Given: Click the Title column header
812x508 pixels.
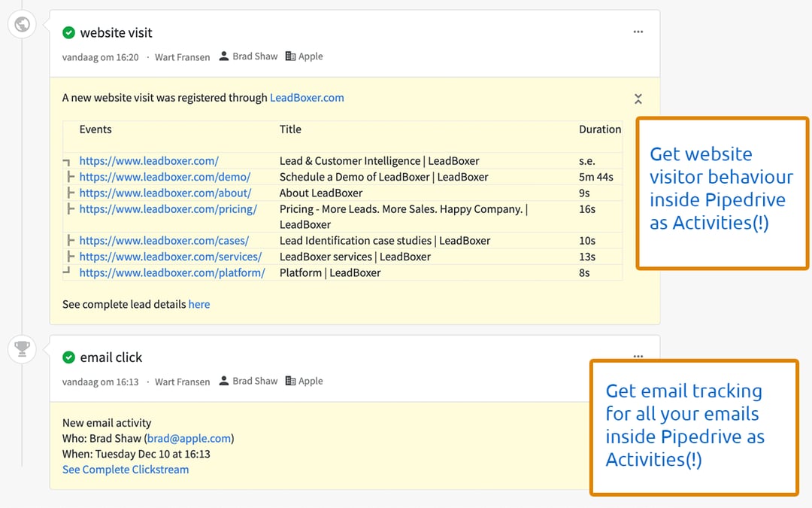Looking at the screenshot, I should click(x=290, y=129).
